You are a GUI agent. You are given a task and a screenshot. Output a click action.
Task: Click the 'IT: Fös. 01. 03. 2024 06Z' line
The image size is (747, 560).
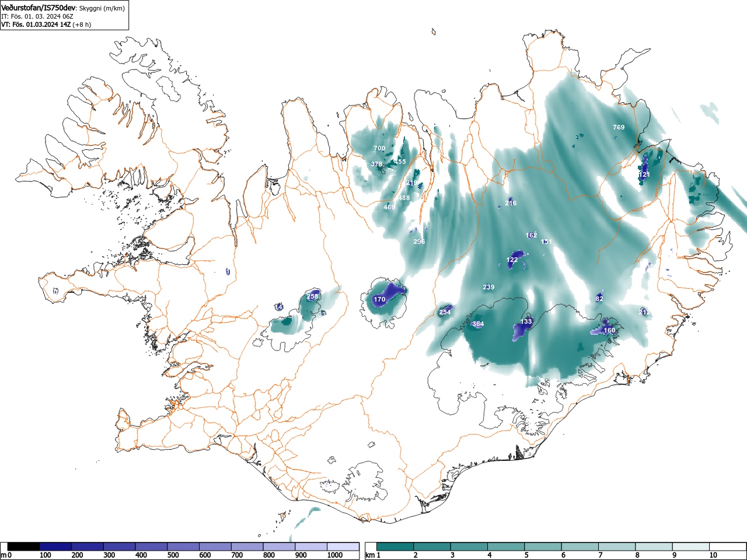37,16
